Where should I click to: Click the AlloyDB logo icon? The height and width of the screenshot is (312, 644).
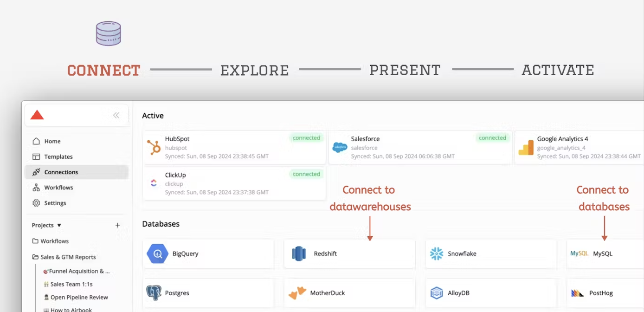pos(437,293)
